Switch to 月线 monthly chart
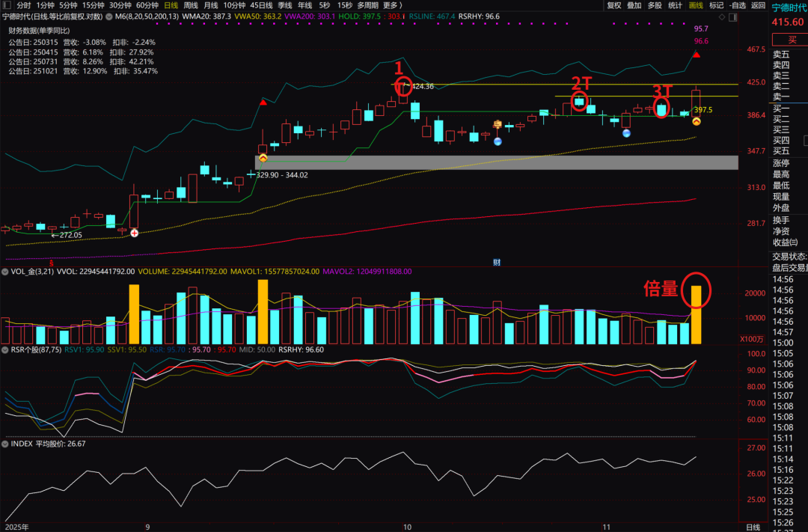Screen dimensions: 808x532 211,5
